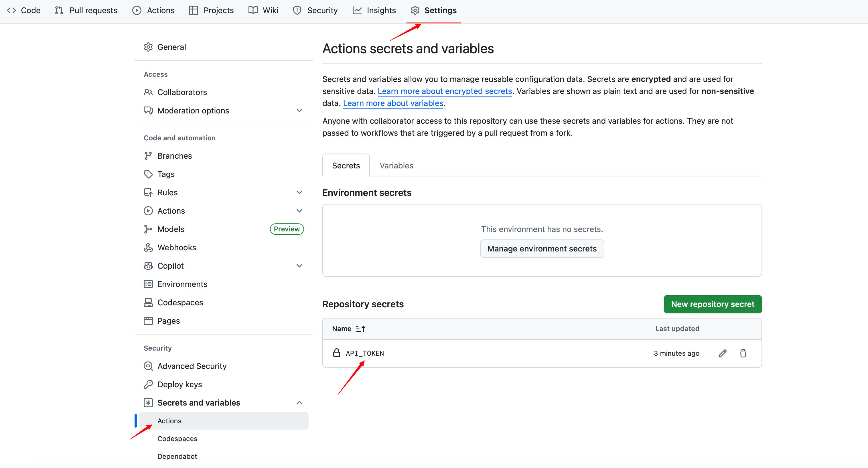Viewport: 868px width, 468px height.
Task: Open Learn more about encrypted secrets link
Action: tap(444, 91)
